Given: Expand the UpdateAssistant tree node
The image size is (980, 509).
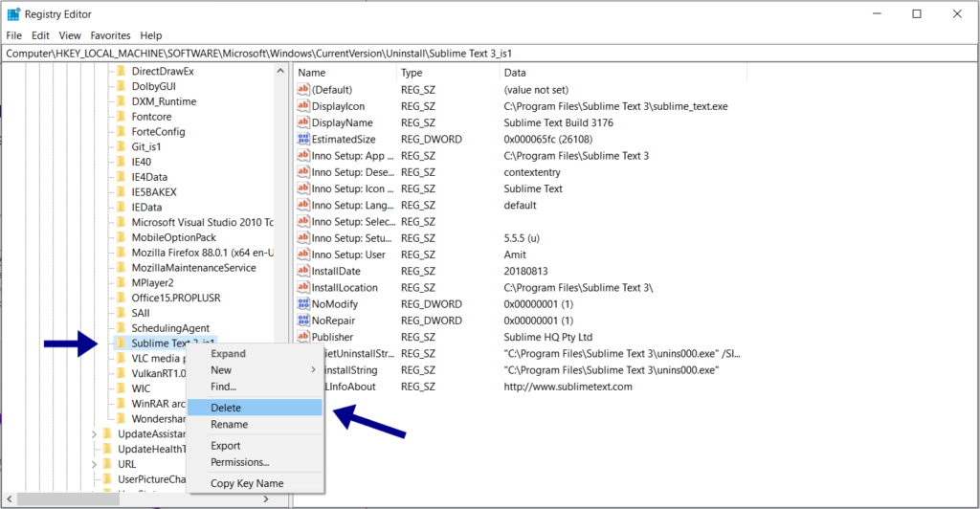Looking at the screenshot, I should [x=93, y=434].
